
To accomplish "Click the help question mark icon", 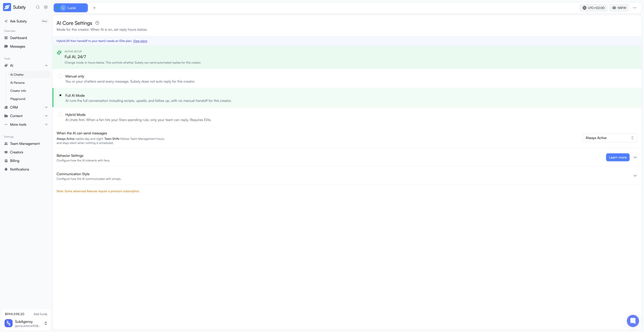I will click(x=97, y=23).
